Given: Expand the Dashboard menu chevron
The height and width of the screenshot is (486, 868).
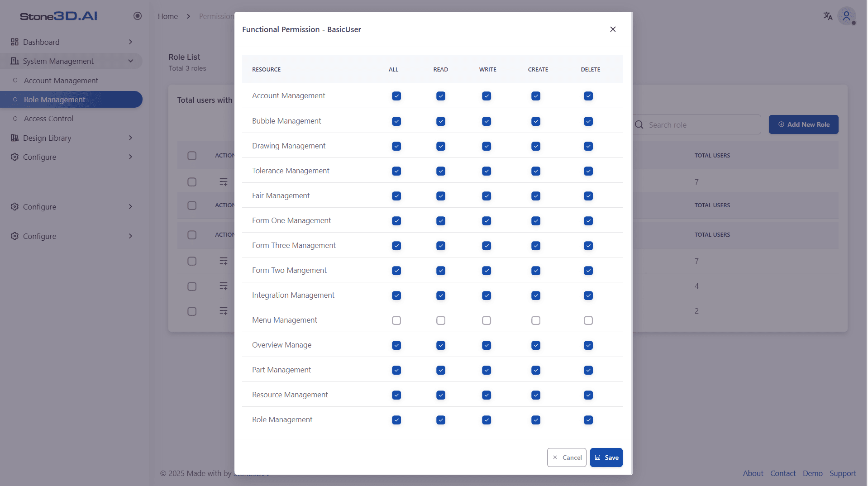Looking at the screenshot, I should tap(130, 42).
